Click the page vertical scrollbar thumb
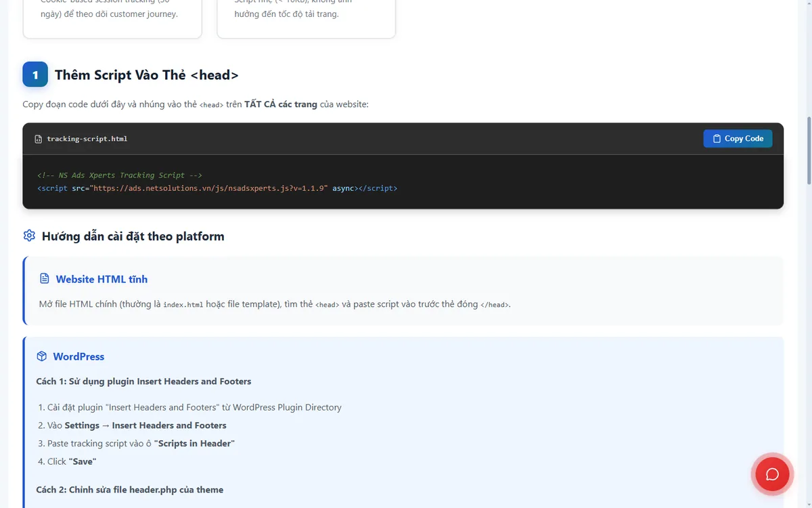812x508 pixels. click(809, 150)
